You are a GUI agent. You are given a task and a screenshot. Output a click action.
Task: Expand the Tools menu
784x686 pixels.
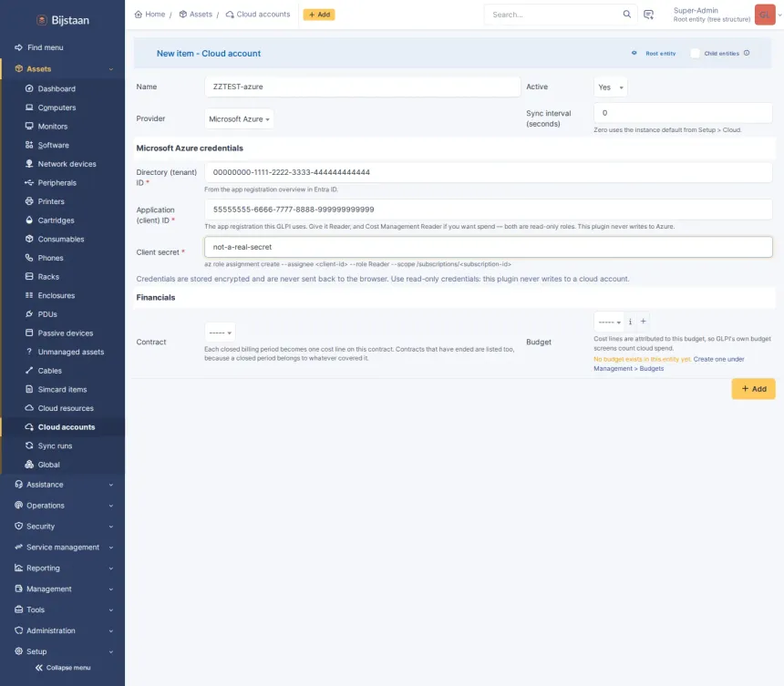(63, 609)
